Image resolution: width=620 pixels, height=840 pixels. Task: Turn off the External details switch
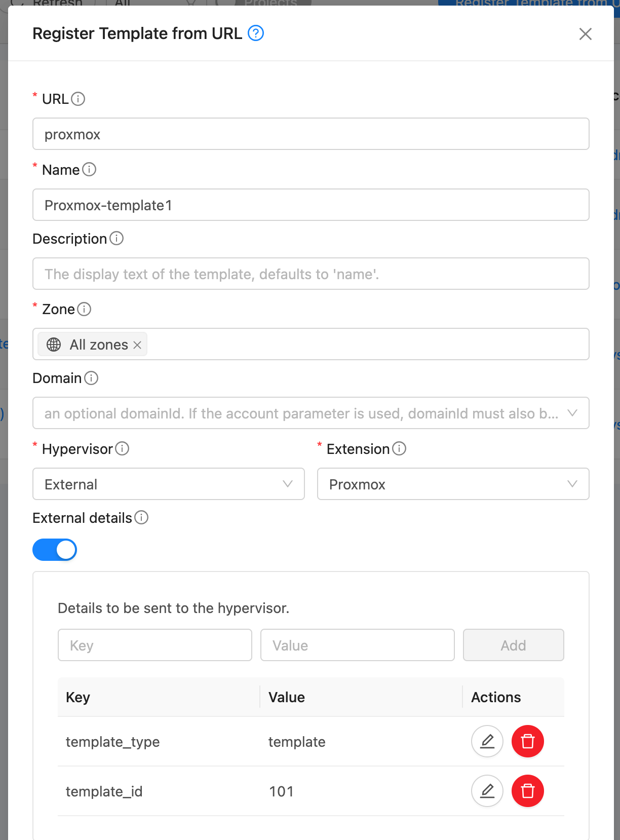pos(55,550)
